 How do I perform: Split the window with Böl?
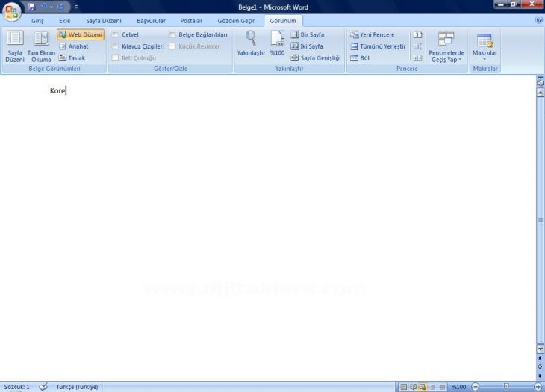pyautogui.click(x=360, y=58)
